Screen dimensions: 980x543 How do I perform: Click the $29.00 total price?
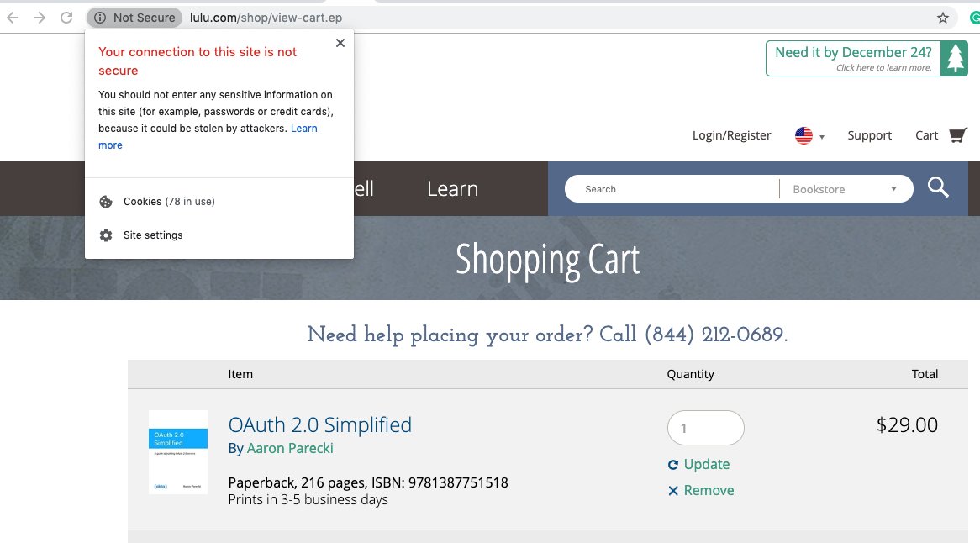pos(907,425)
